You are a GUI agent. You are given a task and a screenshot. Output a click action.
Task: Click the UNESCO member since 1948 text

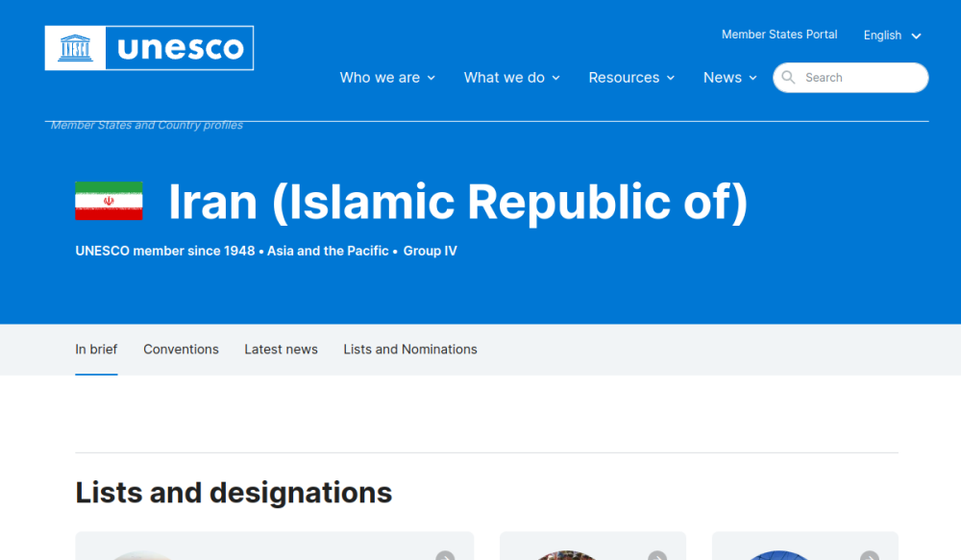[x=165, y=251]
